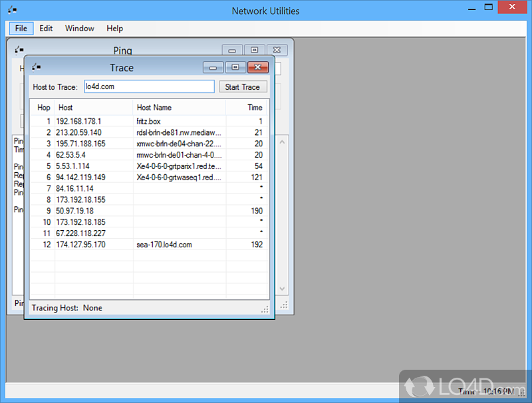532x403 pixels.
Task: Select hop row 195.71.188.165
Action: pyautogui.click(x=148, y=144)
